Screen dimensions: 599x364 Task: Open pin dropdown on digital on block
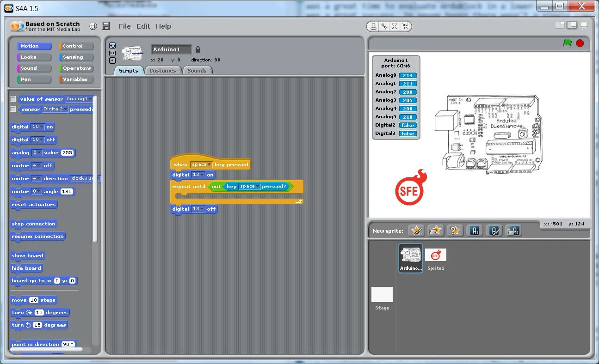coord(37,127)
